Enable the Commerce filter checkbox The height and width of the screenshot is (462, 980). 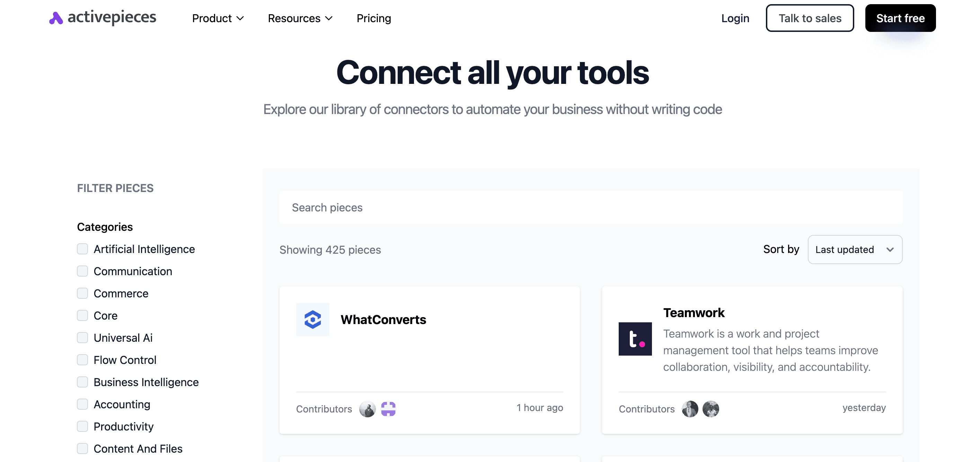pyautogui.click(x=82, y=294)
